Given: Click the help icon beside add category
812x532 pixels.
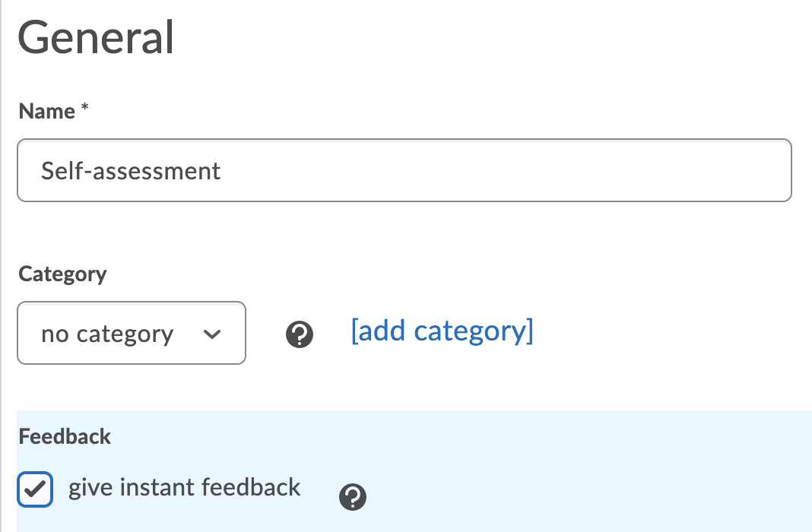Looking at the screenshot, I should [x=300, y=334].
